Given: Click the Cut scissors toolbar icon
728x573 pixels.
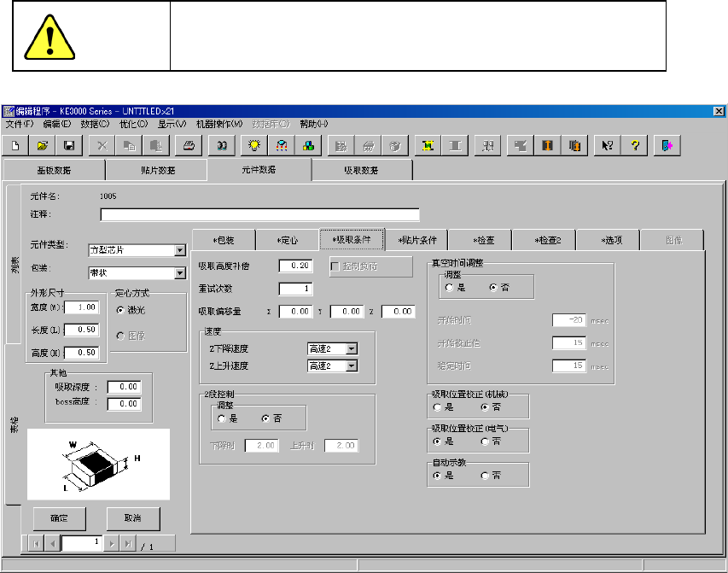Looking at the screenshot, I should click(x=102, y=146).
